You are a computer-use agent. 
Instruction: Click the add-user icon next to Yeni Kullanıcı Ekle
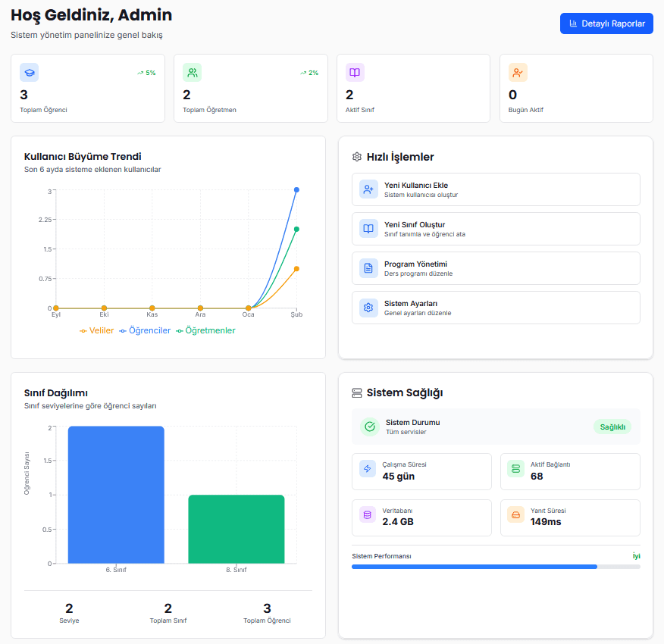point(368,189)
